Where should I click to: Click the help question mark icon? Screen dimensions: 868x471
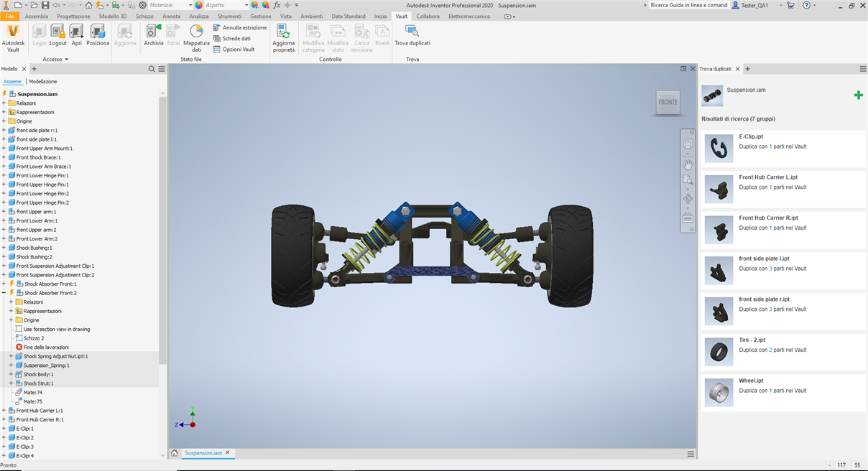[x=807, y=5]
